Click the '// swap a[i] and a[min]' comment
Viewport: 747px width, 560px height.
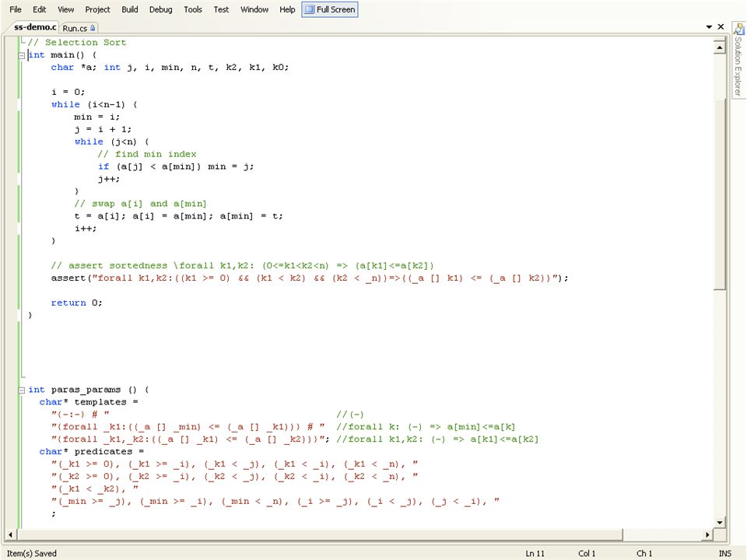tap(141, 203)
